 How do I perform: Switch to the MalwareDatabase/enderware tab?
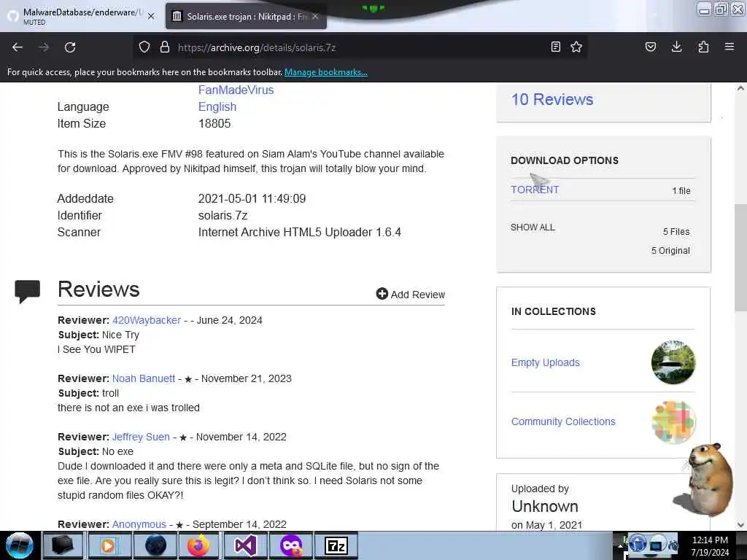coord(81,16)
